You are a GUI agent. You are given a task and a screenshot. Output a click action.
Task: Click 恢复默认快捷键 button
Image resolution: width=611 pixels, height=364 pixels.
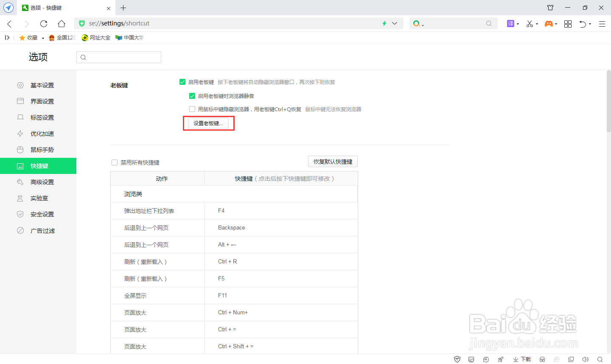point(333,162)
